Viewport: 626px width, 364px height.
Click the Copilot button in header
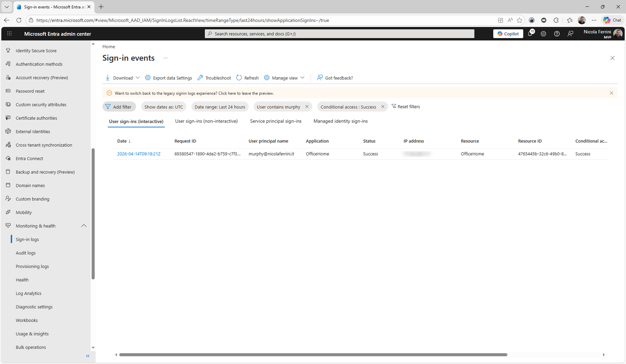tap(508, 34)
